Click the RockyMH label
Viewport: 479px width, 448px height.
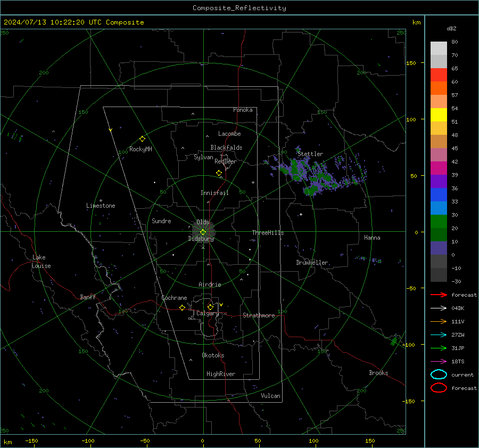[x=141, y=149]
